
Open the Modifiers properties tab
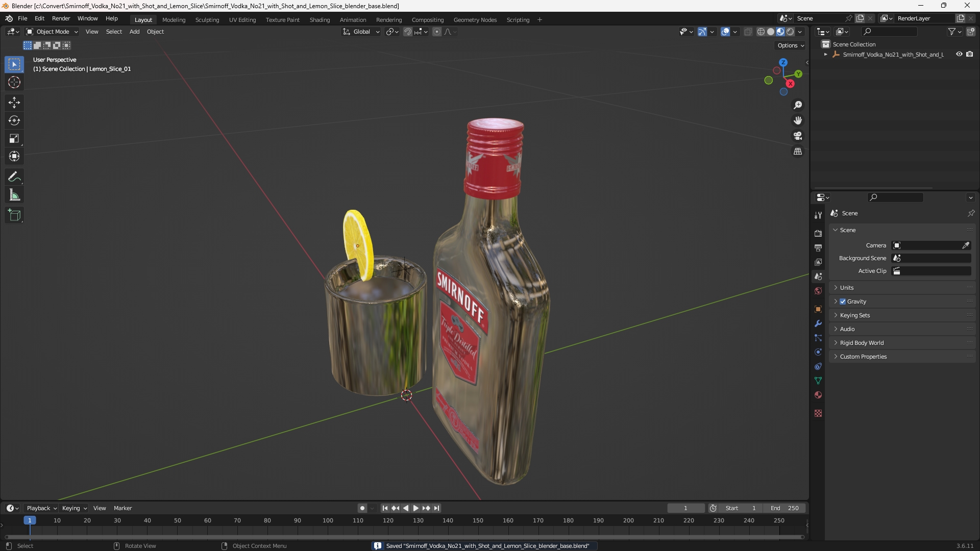[818, 323]
